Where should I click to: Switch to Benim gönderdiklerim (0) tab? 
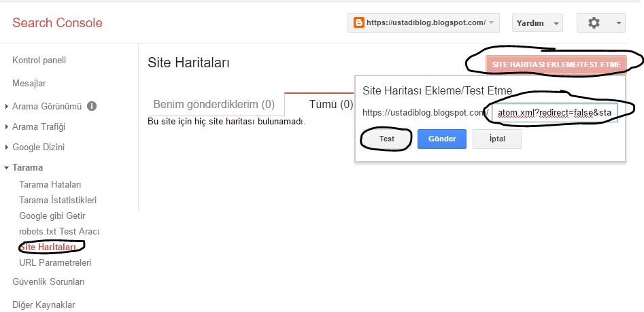pos(214,104)
